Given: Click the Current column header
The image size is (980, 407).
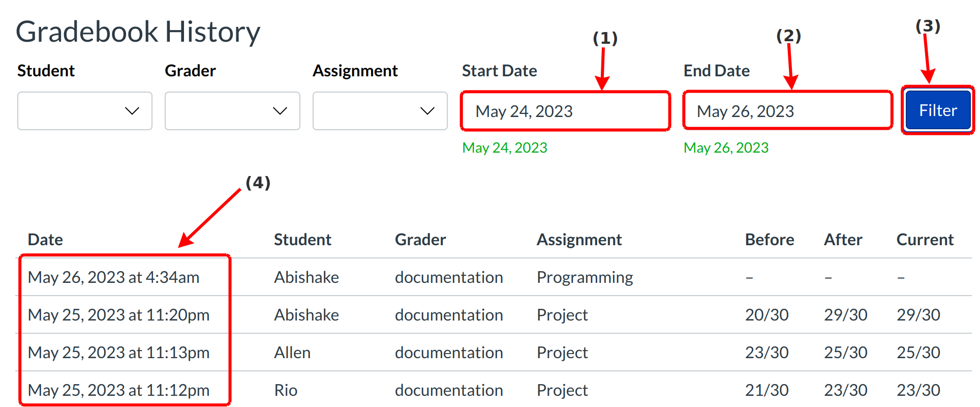Looking at the screenshot, I should 925,240.
